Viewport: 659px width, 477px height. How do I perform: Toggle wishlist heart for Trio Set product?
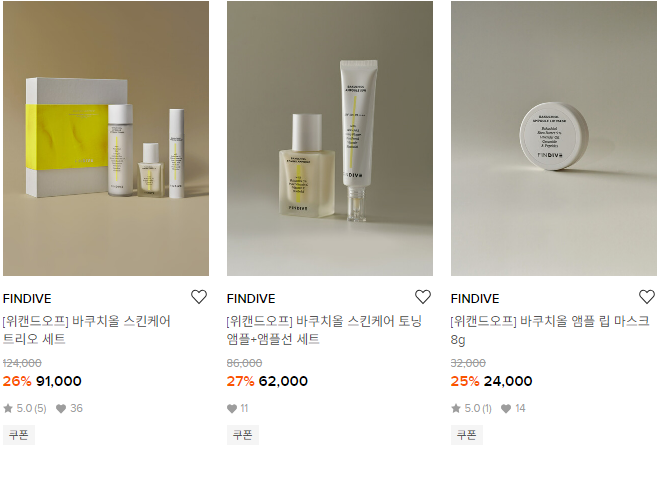click(x=199, y=297)
